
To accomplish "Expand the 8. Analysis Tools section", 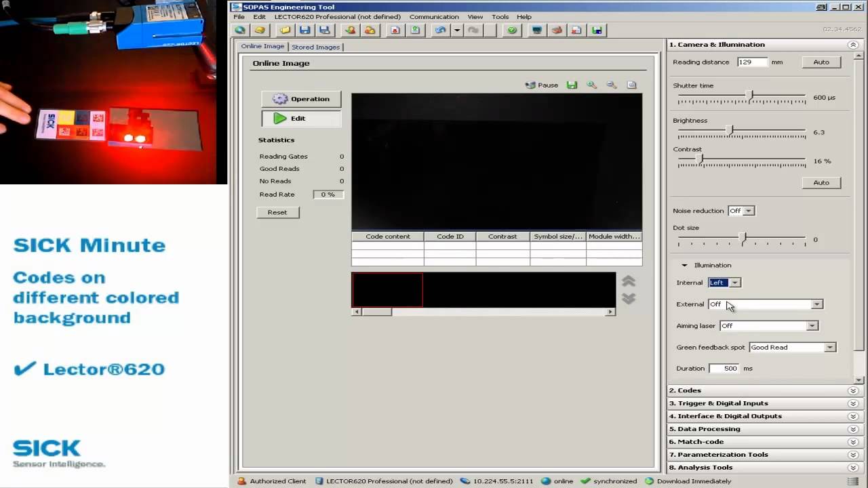I will pyautogui.click(x=853, y=468).
